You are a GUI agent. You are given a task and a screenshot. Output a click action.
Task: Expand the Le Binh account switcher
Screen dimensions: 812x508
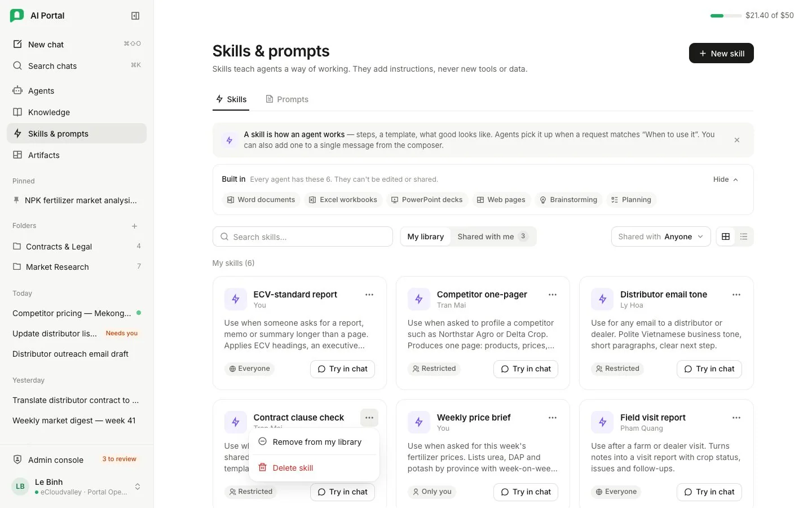pyautogui.click(x=77, y=486)
